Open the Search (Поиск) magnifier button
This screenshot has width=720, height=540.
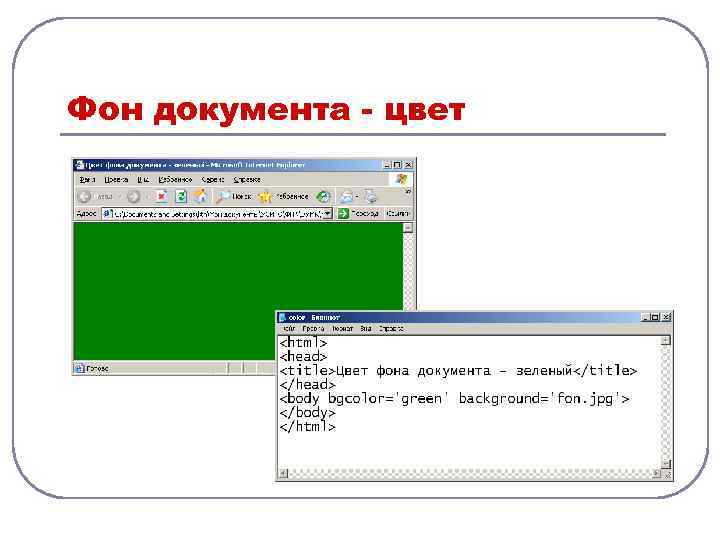pyautogui.click(x=234, y=197)
